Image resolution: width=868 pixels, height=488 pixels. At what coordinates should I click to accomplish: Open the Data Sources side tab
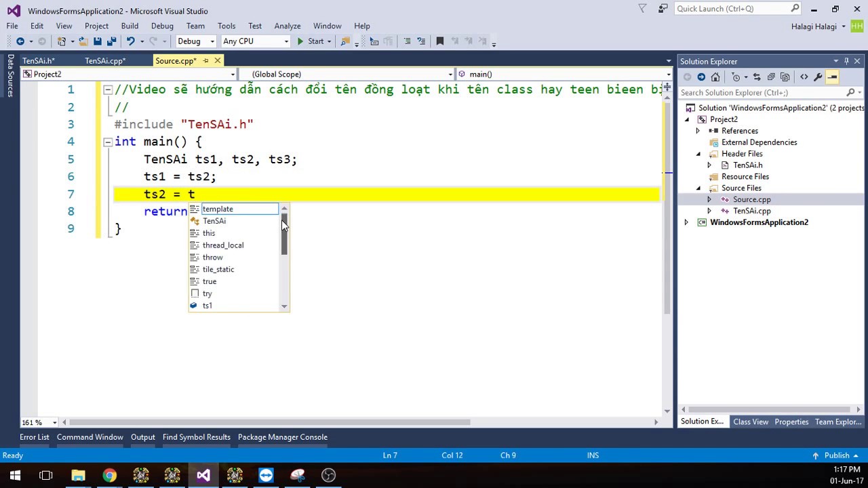[x=10, y=76]
